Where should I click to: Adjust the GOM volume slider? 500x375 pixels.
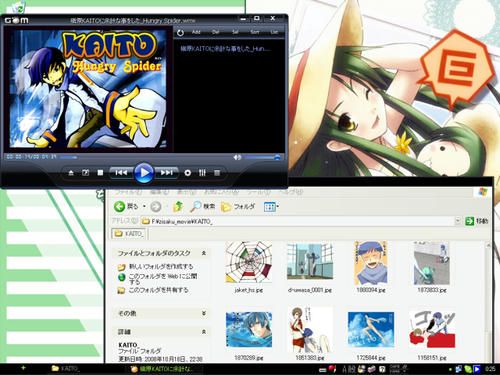[262, 157]
